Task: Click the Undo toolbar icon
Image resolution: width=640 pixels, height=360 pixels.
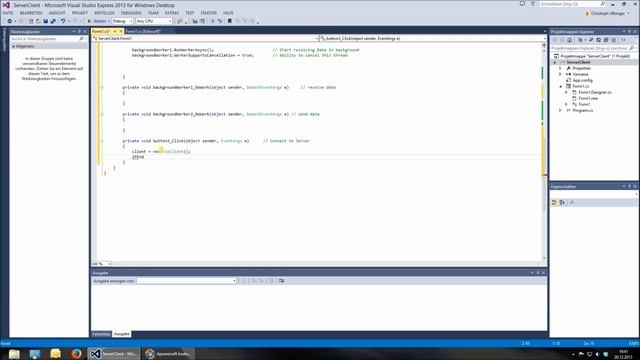Action: click(63, 21)
